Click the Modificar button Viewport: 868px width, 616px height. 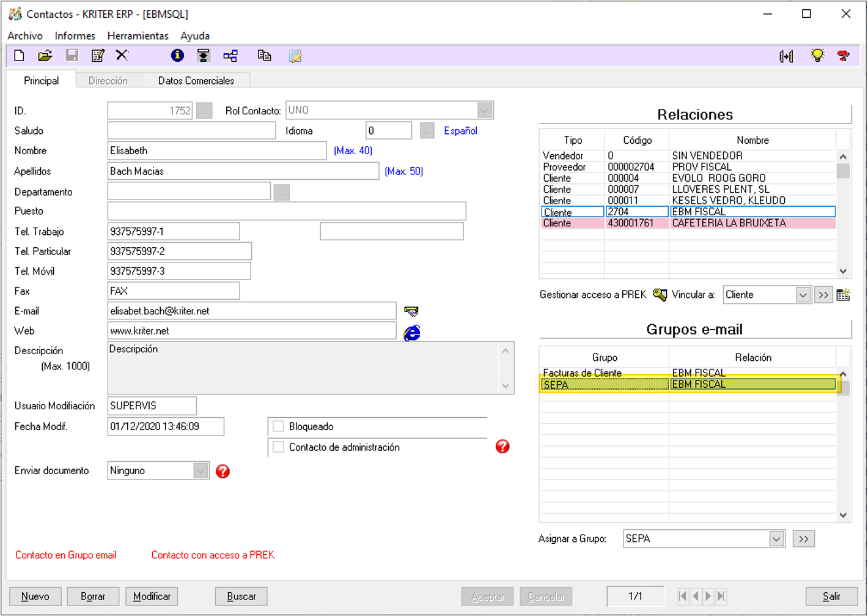[x=152, y=596]
